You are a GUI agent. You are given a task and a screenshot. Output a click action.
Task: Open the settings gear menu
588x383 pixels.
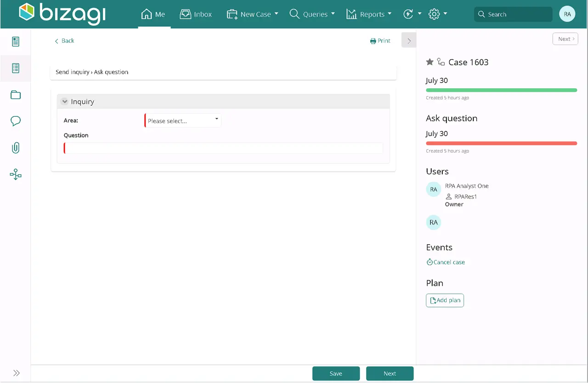(438, 14)
